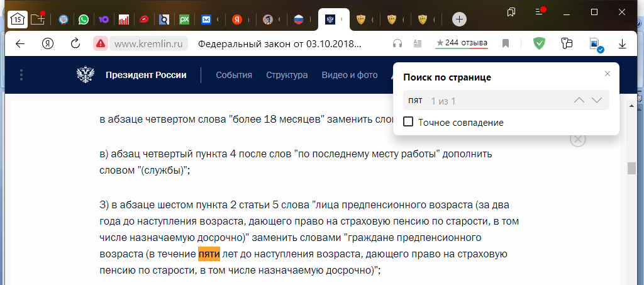Switch to the WhatsApp pinned tab
The image size is (644, 285).
coord(84,20)
